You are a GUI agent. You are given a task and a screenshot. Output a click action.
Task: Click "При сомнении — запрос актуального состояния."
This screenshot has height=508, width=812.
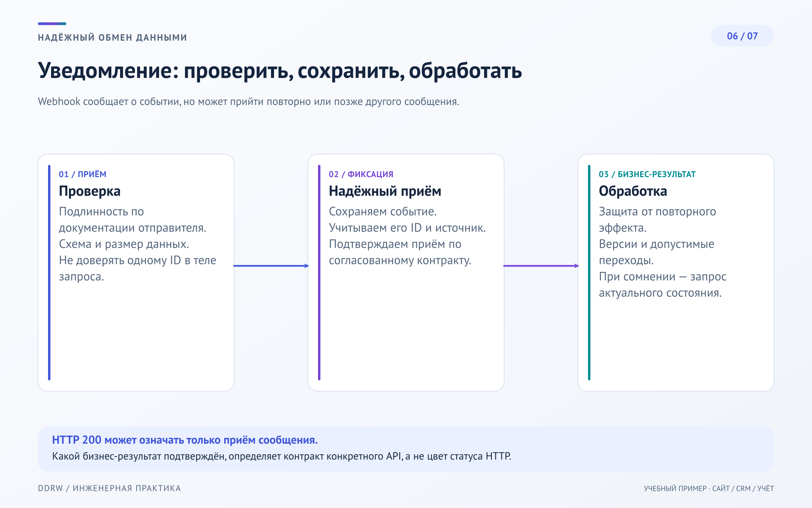click(x=662, y=284)
